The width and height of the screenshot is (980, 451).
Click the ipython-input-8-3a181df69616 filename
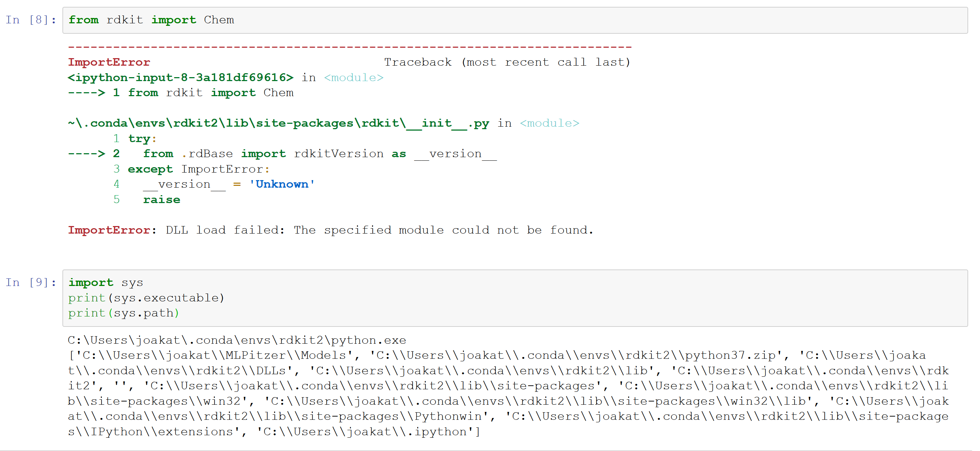pos(181,77)
